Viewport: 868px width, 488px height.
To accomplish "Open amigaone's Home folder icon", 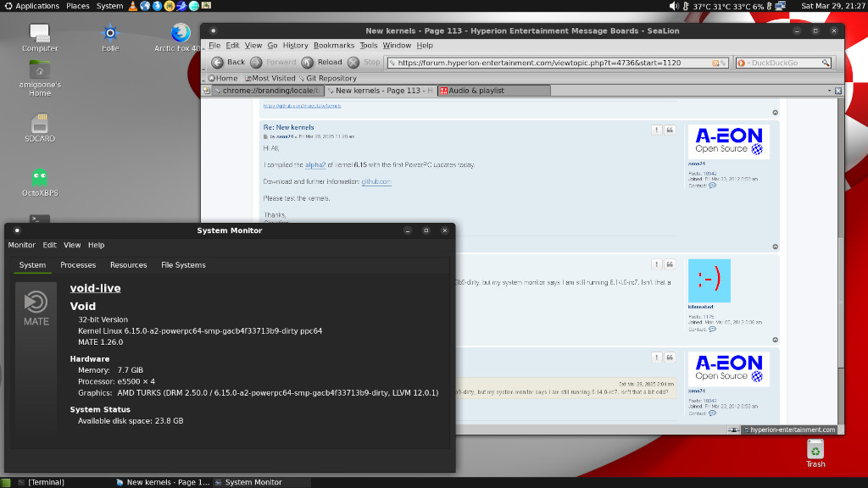I will (x=40, y=79).
